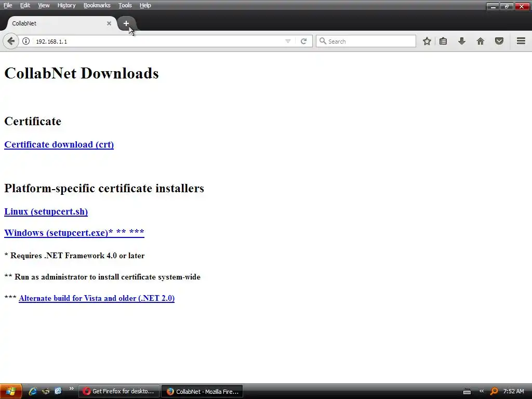Image resolution: width=532 pixels, height=399 pixels.
Task: Open the on-screen keyboard tray icon
Action: click(467, 392)
